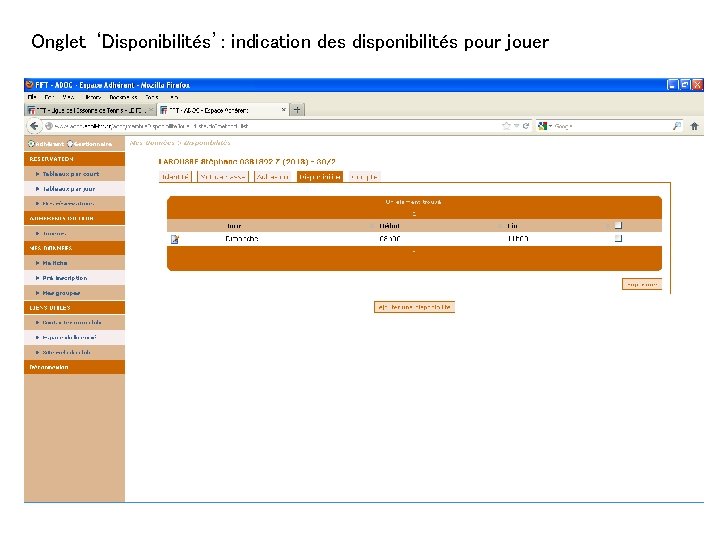Open the Compte tab

click(x=364, y=177)
